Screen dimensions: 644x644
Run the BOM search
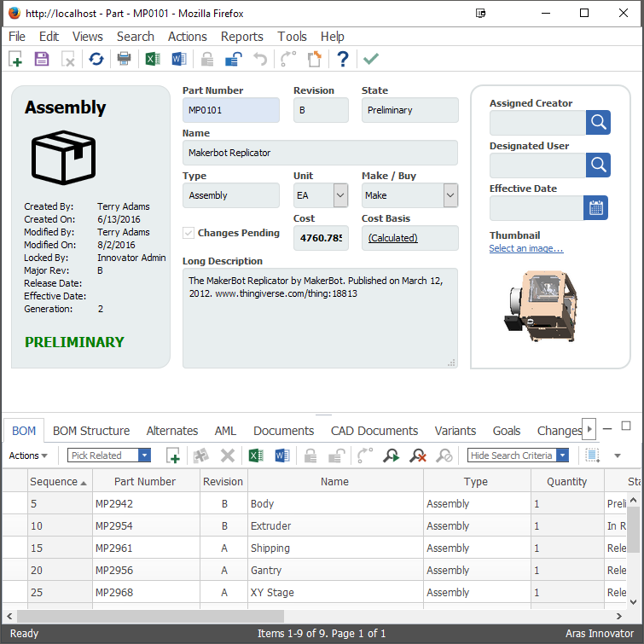391,455
